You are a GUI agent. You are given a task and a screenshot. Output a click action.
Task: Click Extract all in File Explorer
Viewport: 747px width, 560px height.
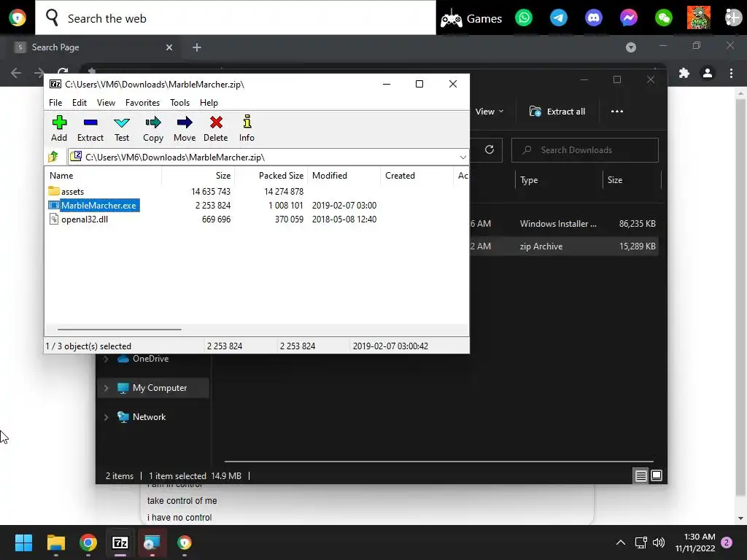click(x=557, y=112)
